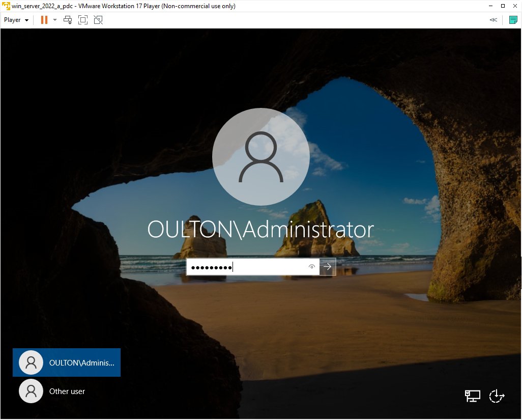522x420 pixels.
Task: Enter full screen mode
Action: tap(83, 20)
